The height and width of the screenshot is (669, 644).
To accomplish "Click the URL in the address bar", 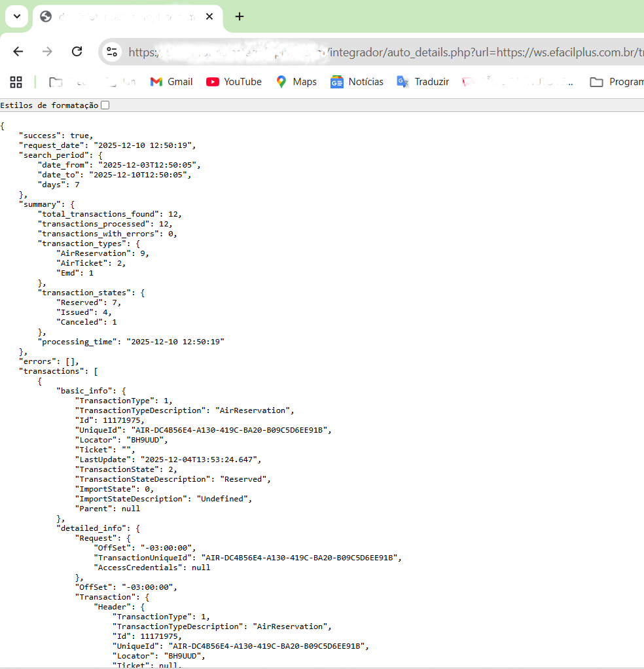I will [393, 51].
